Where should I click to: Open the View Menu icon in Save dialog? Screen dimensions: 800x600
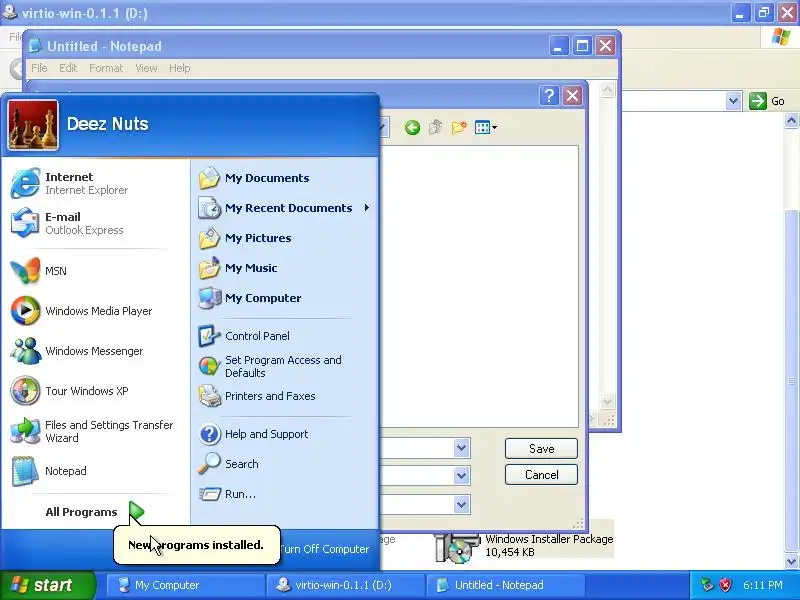(485, 127)
